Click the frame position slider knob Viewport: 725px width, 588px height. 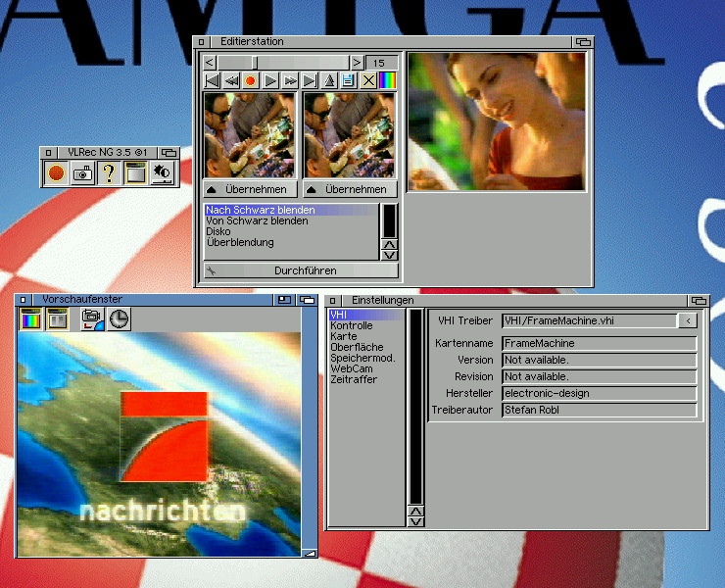pos(255,63)
